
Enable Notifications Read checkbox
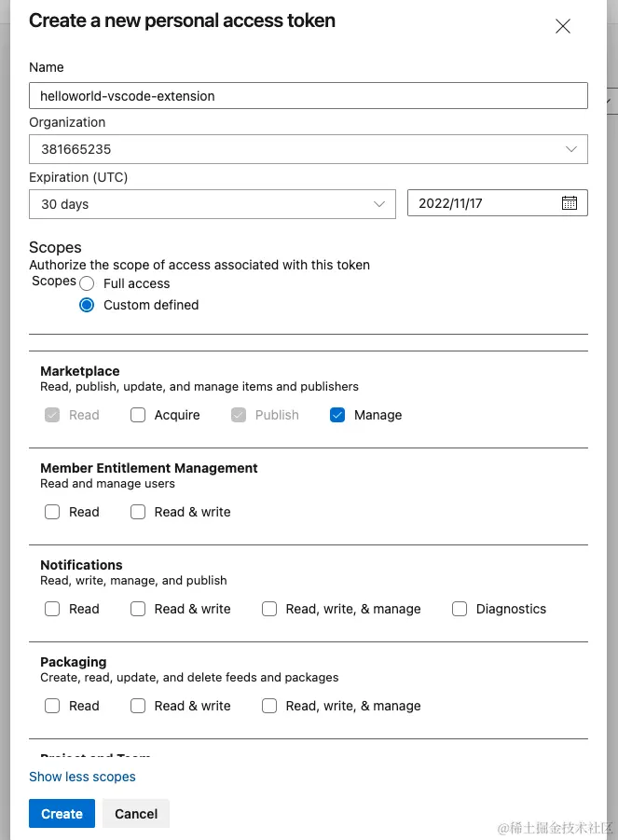[52, 609]
